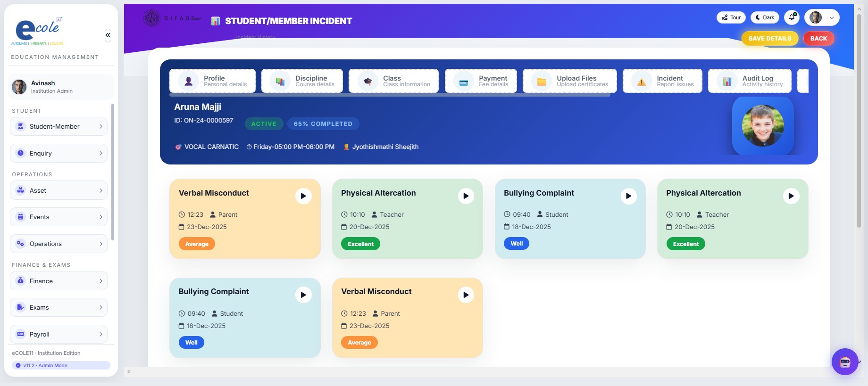Switch to the Class information tab
Screen dimensions: 868x386
point(393,81)
